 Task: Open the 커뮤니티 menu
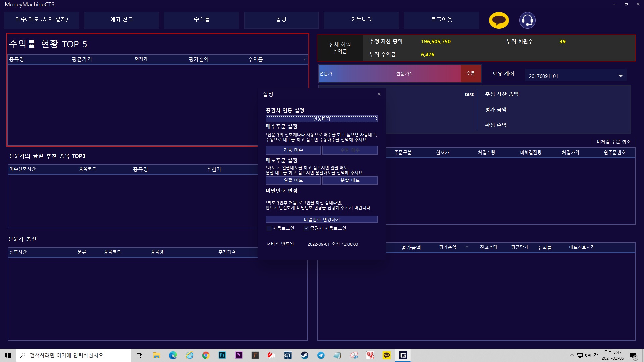coord(361,20)
